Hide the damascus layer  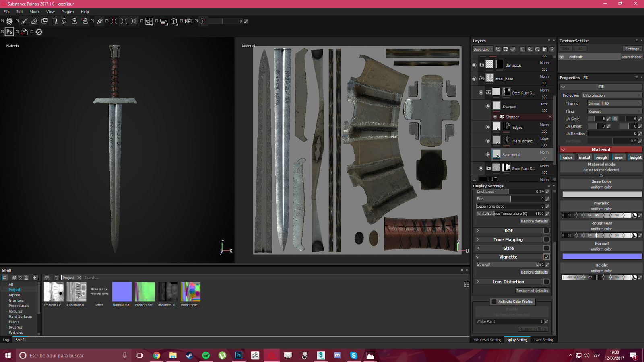(x=474, y=65)
